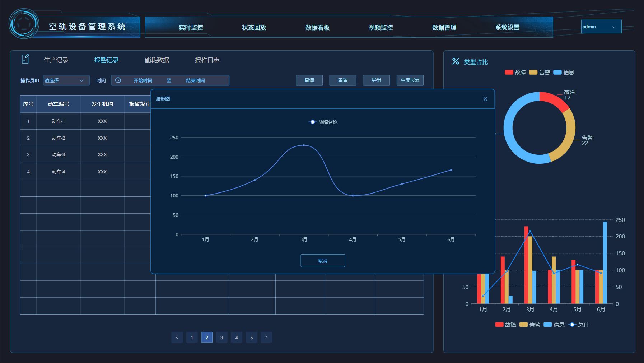The height and width of the screenshot is (363, 644).
Task: Go to previous page with left arrow
Action: tap(177, 338)
